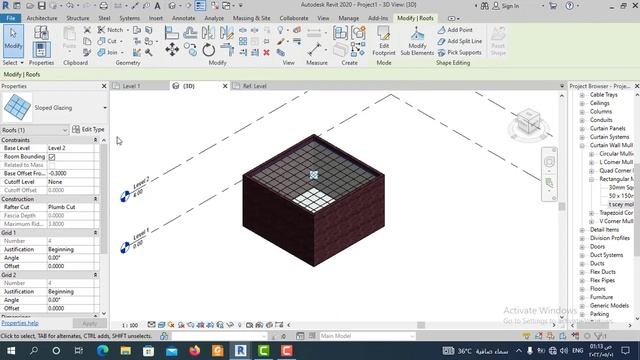Click the 1 : 100 view scale
The height and width of the screenshot is (360, 640).
(x=130, y=325)
